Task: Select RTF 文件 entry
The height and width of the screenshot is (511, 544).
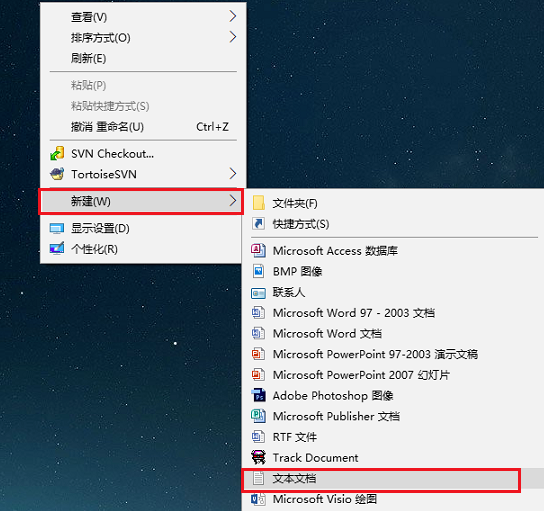Action: tap(393, 437)
